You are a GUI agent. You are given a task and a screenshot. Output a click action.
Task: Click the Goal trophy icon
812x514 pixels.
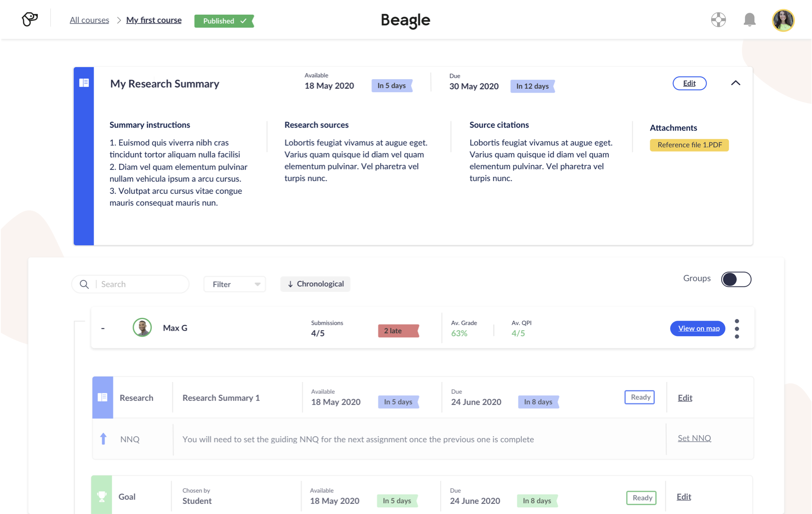pos(102,496)
